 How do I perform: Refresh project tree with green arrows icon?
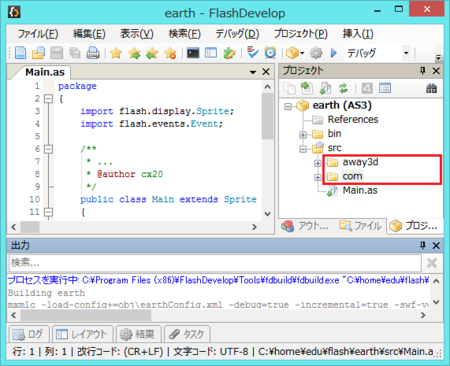(x=343, y=88)
